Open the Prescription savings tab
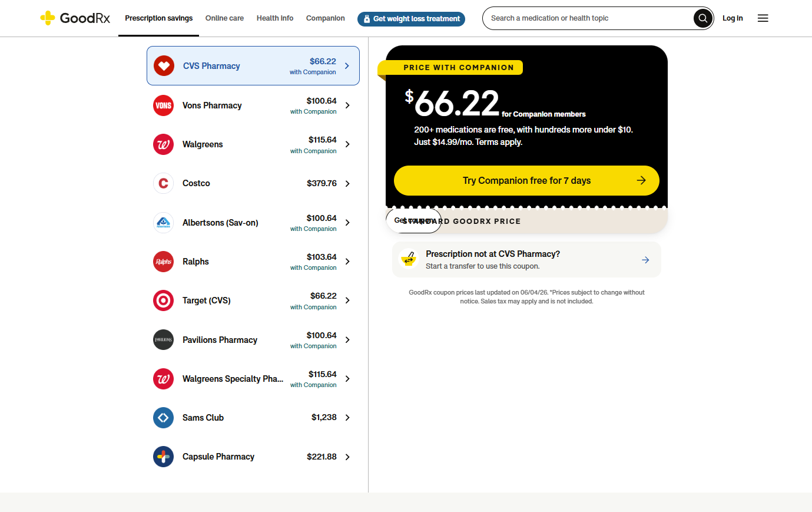This screenshot has height=512, width=812. coord(158,18)
